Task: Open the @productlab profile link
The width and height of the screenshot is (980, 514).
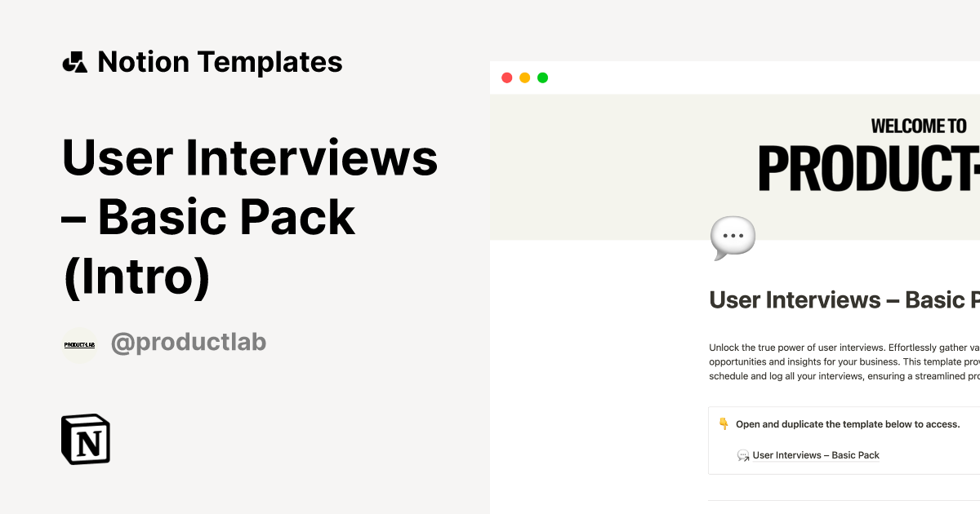Action: (189, 342)
